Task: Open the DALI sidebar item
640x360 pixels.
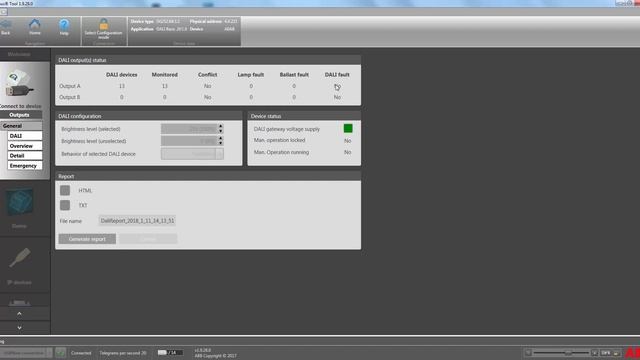Action: pos(24,136)
